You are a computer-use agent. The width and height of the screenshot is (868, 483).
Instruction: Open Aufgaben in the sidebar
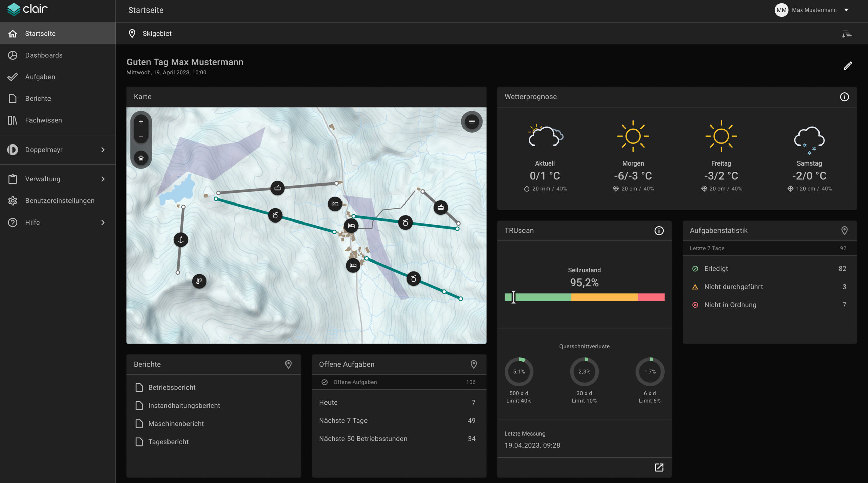(x=40, y=77)
